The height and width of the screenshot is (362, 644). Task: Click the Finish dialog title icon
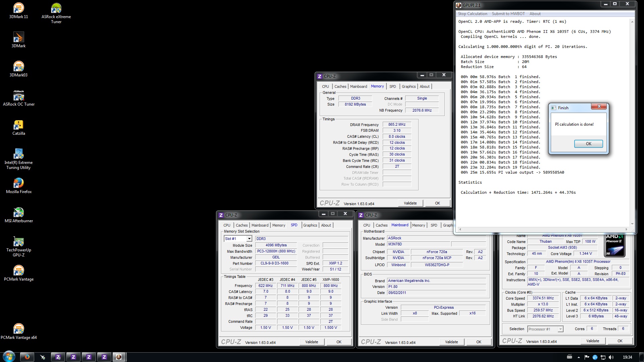click(554, 108)
